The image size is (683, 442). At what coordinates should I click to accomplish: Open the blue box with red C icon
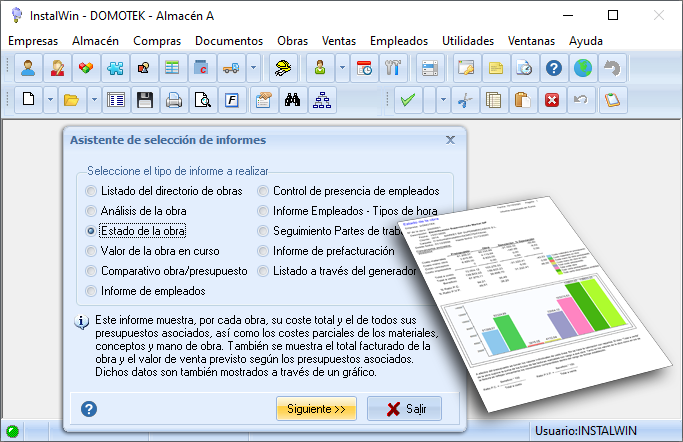202,68
